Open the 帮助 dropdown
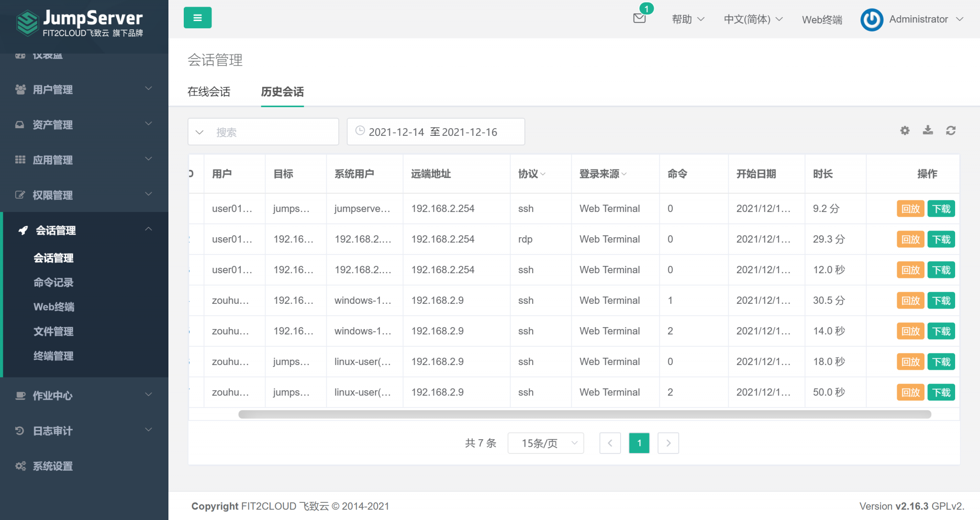 [x=688, y=19]
